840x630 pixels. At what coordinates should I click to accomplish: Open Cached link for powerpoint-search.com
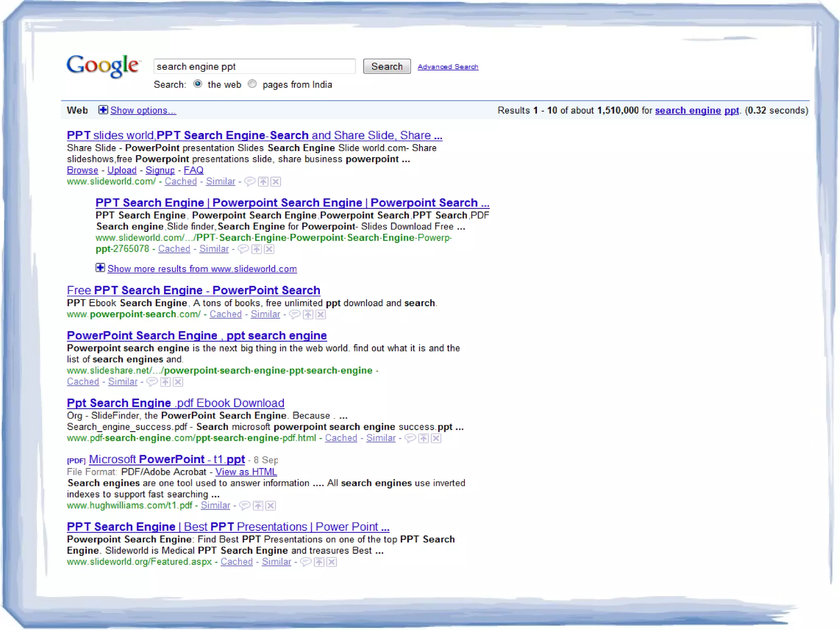click(x=226, y=314)
